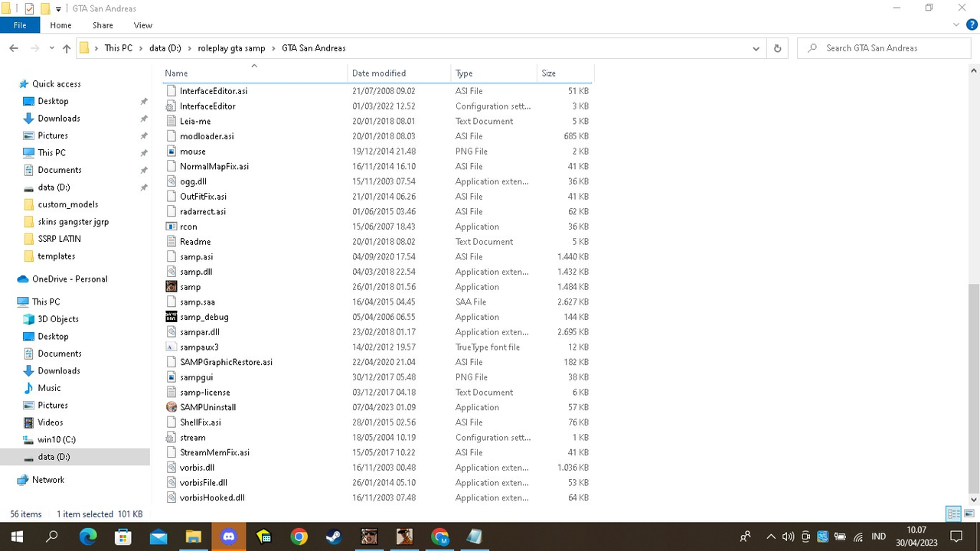Click This PC in the address breadcrumb
980x551 pixels.
coord(119,48)
